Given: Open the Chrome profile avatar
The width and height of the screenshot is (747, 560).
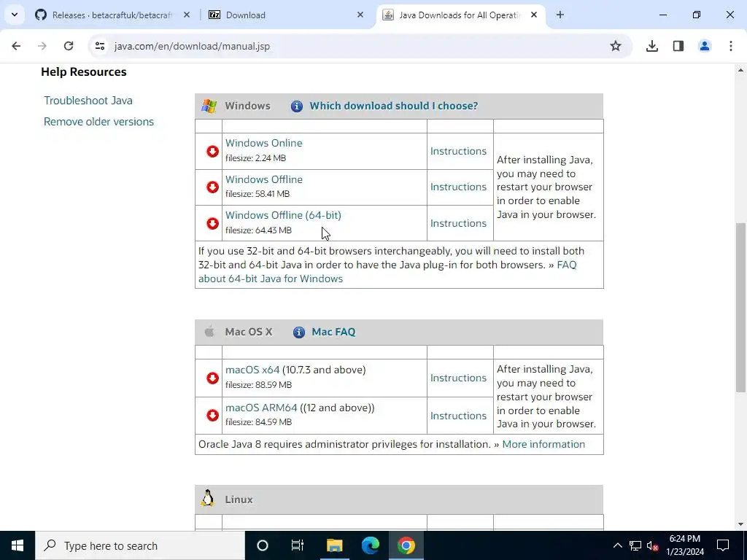Looking at the screenshot, I should coord(705,46).
